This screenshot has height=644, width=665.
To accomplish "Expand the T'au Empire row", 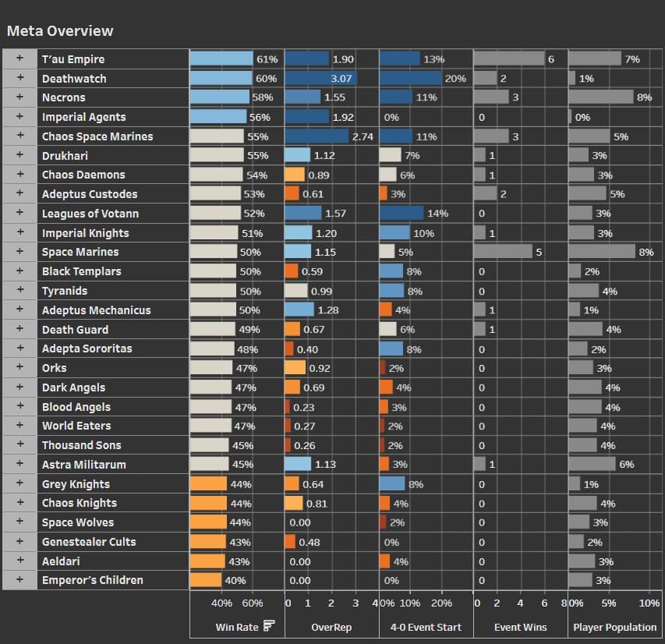I will (x=19, y=59).
